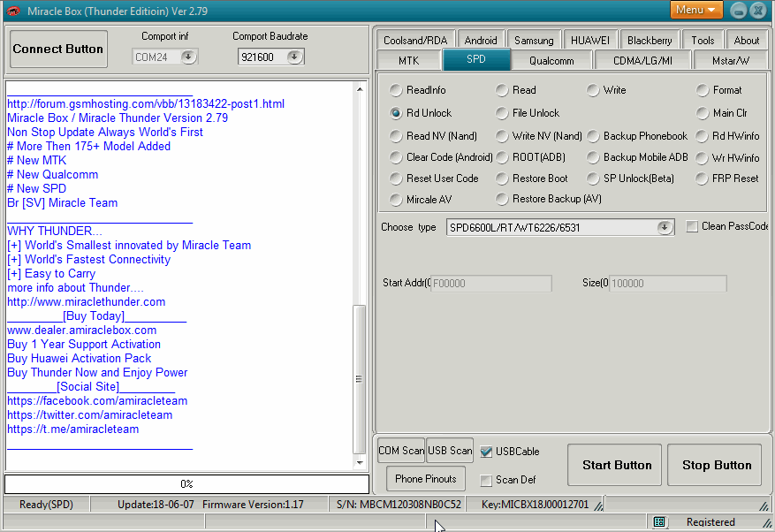The image size is (775, 532).
Task: Click the USB Scan button
Action: tap(450, 451)
